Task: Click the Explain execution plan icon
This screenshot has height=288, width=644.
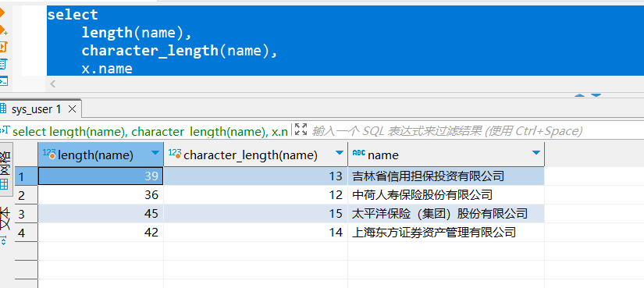Action: coord(2,64)
